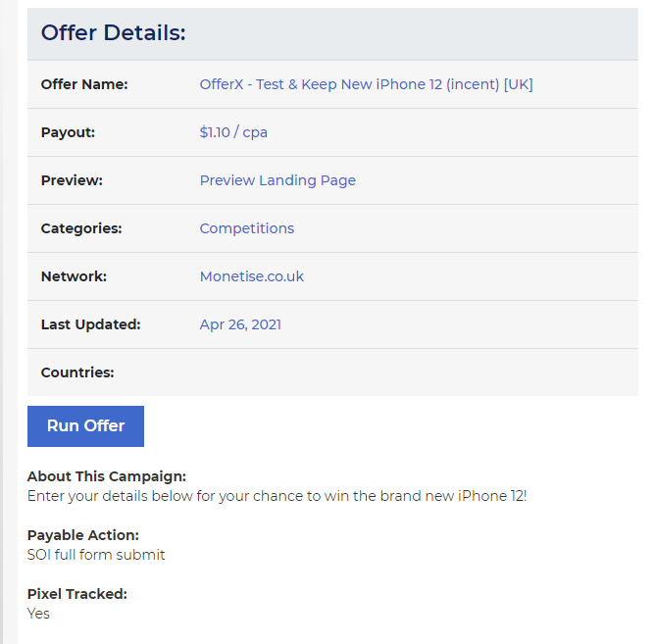The height and width of the screenshot is (644, 655).
Task: Click the Run Offer button
Action: (x=85, y=426)
